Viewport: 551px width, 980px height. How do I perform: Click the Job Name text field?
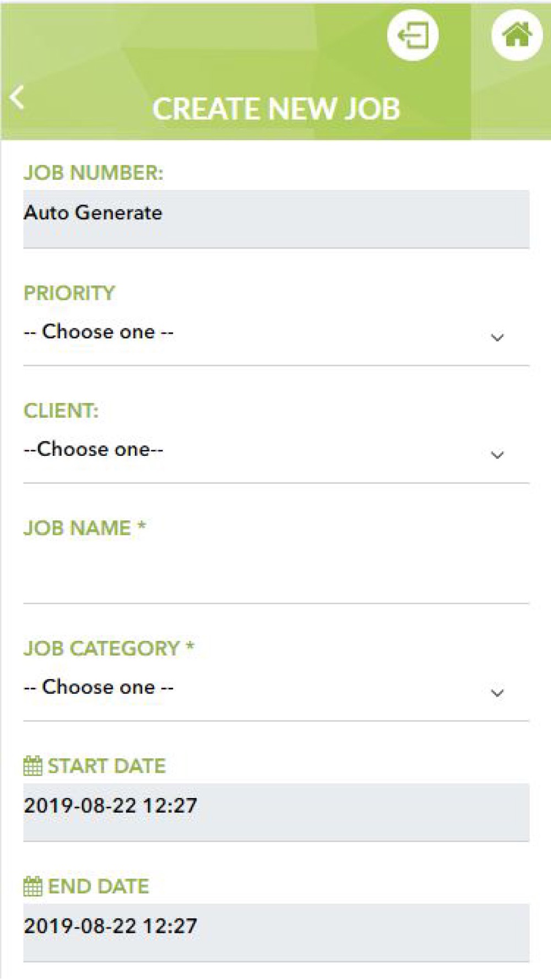tap(276, 573)
